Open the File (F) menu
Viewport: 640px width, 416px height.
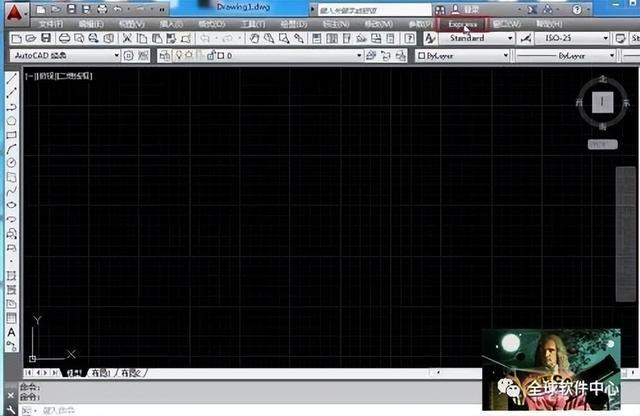(x=51, y=24)
